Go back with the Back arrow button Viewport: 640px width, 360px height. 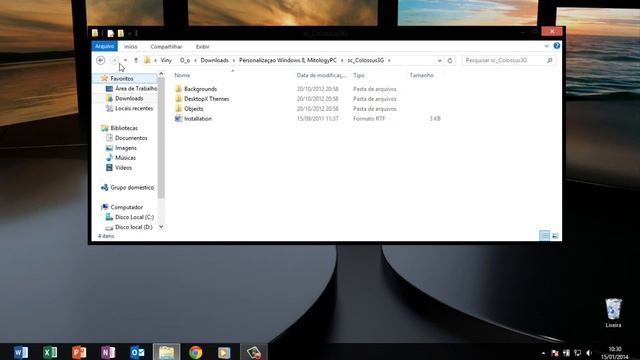tap(100, 60)
